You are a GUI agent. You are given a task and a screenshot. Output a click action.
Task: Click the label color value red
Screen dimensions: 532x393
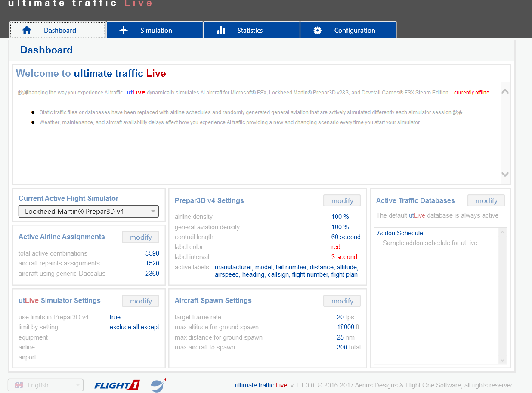pos(336,247)
